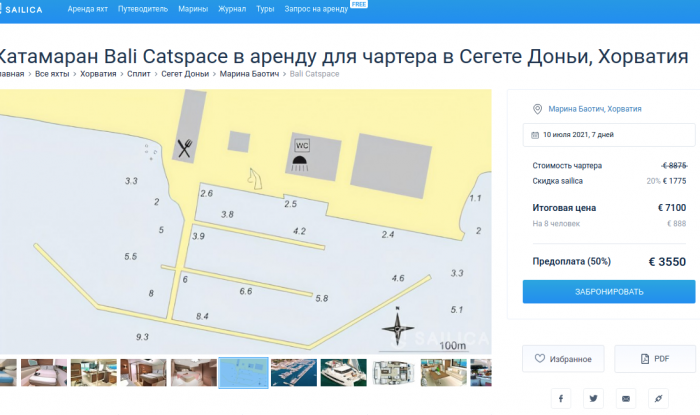This screenshot has width=700, height=415.
Task: Click the На 8 человек text
Action: click(x=556, y=224)
